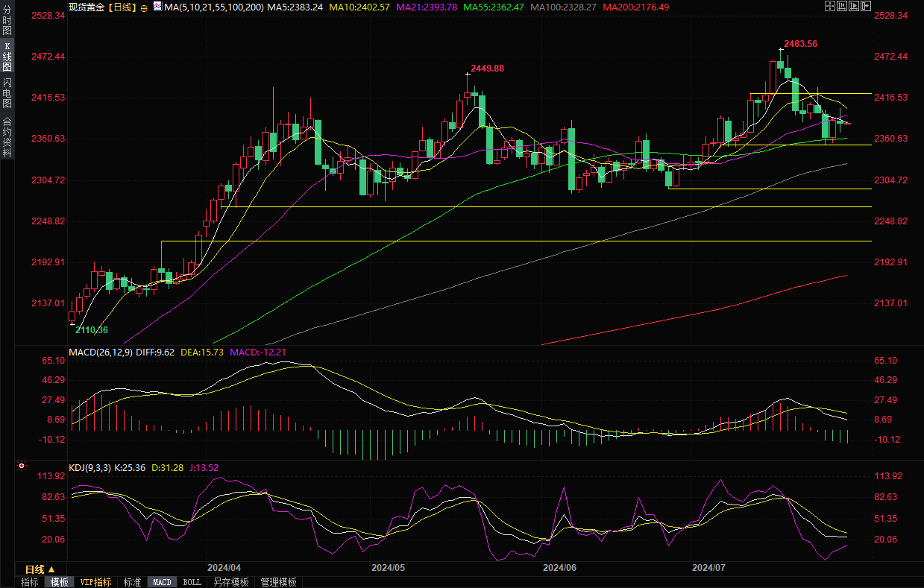Toggle the BOLL indicator template
924x588 pixels.
[x=192, y=582]
